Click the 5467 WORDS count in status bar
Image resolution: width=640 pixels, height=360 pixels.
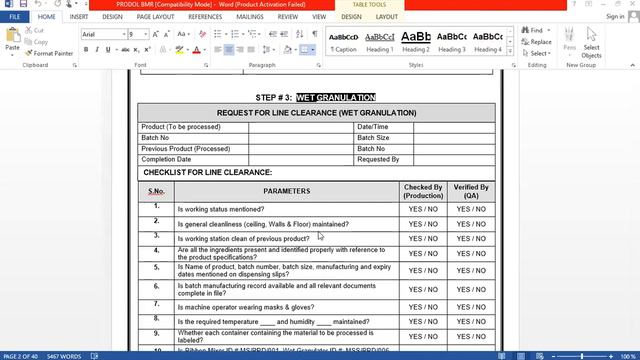pos(64,356)
